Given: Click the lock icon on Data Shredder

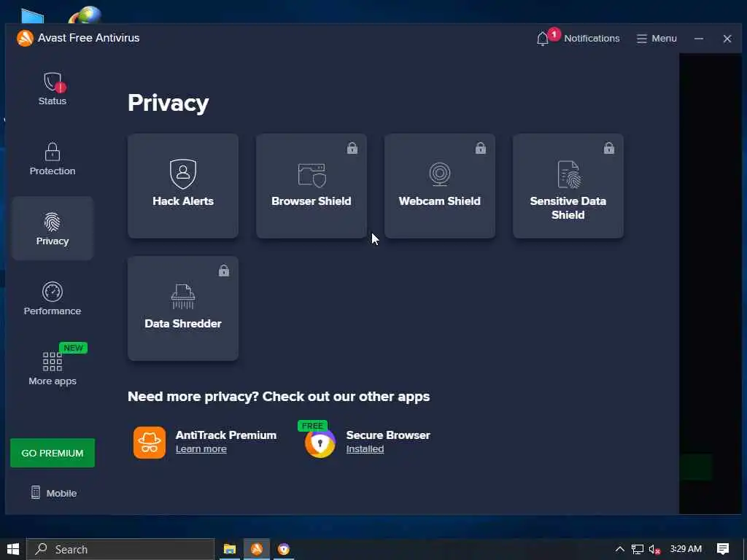Looking at the screenshot, I should pos(224,271).
